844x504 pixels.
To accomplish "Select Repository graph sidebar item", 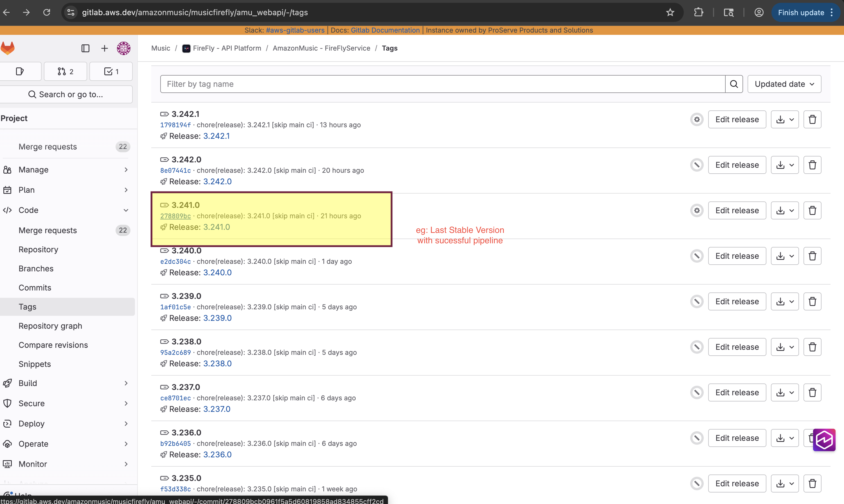I will tap(50, 326).
